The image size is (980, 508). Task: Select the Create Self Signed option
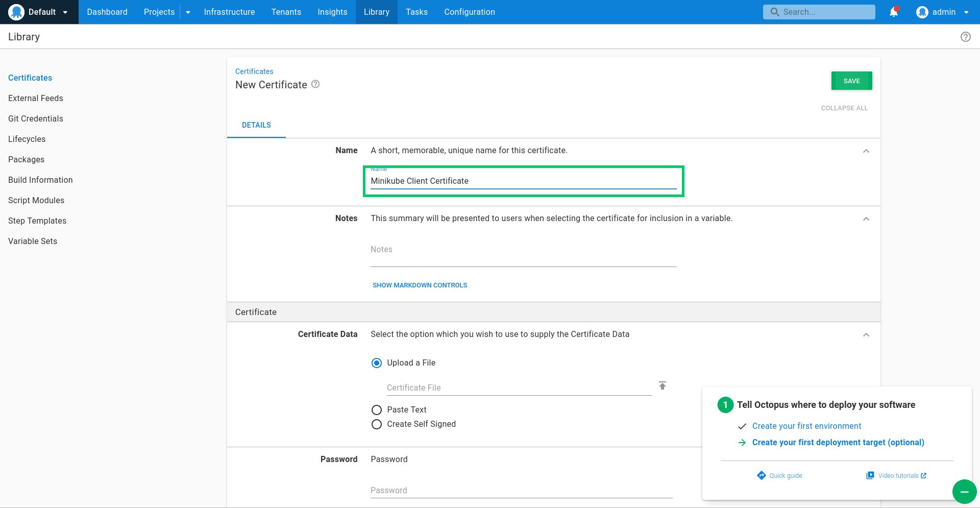(377, 424)
